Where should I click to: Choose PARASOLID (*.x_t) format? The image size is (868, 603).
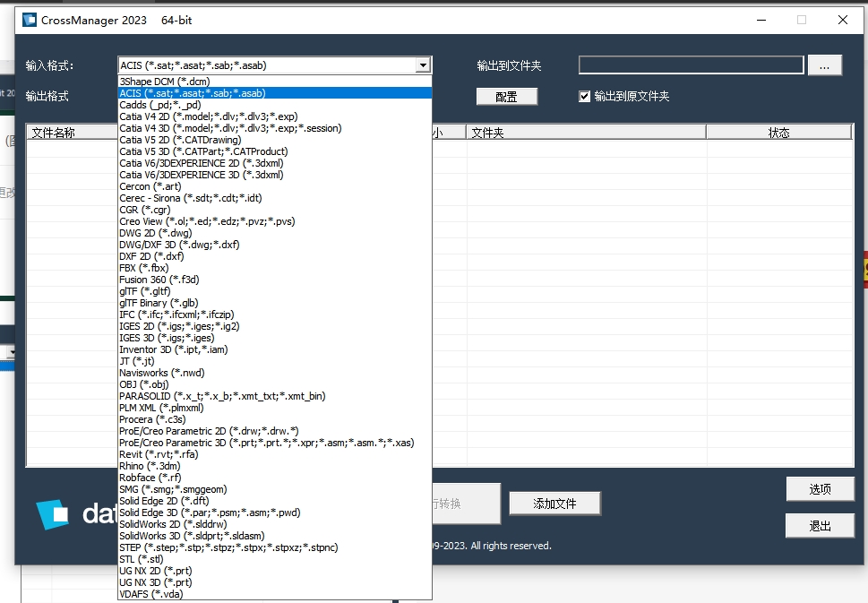click(275, 395)
